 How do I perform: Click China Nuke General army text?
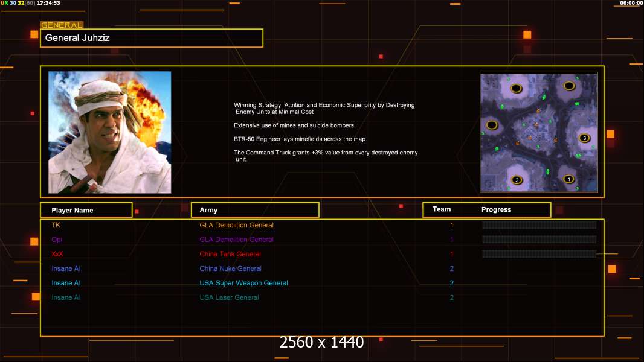pyautogui.click(x=230, y=268)
